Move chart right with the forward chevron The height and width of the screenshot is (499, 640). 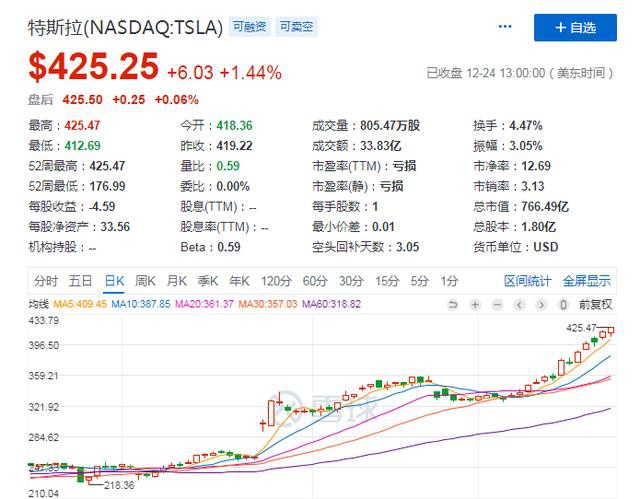[x=541, y=305]
